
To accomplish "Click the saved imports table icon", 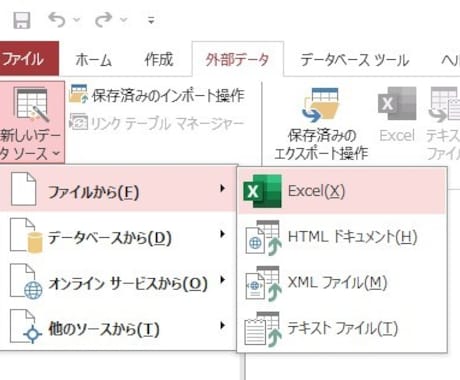I will click(x=78, y=94).
